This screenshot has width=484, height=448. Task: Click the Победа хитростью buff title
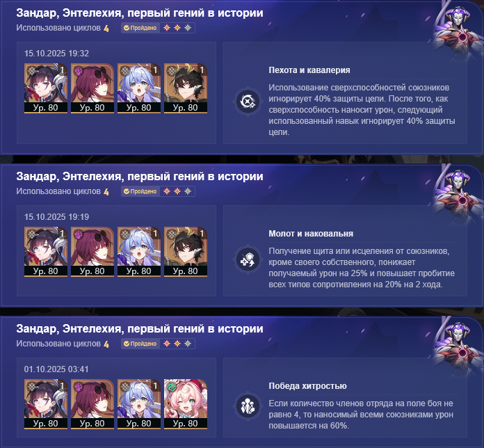point(307,386)
